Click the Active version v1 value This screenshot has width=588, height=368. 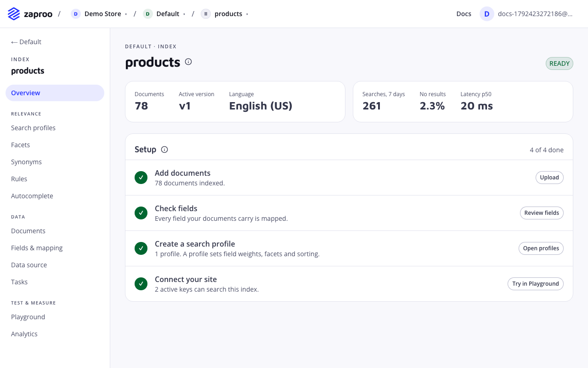point(185,106)
